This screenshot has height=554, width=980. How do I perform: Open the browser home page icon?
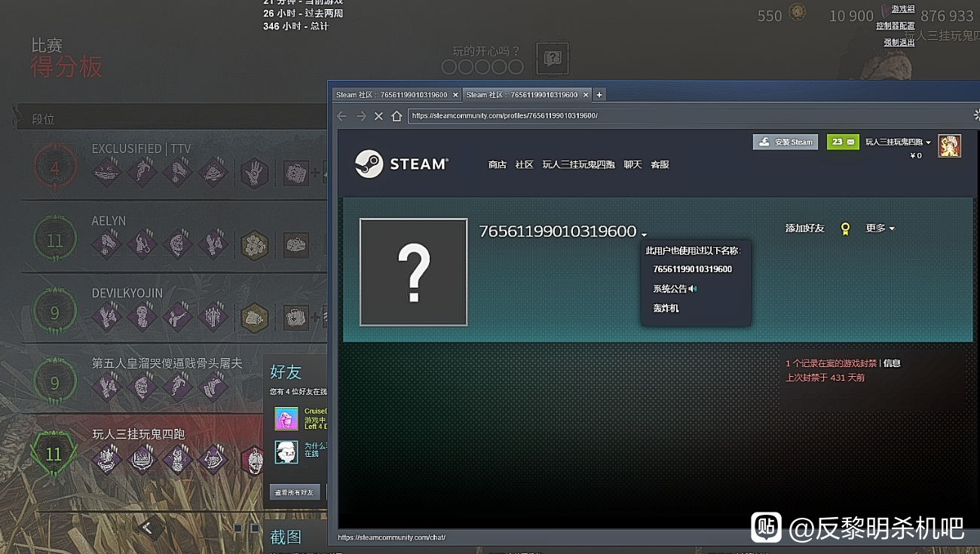coord(397,116)
